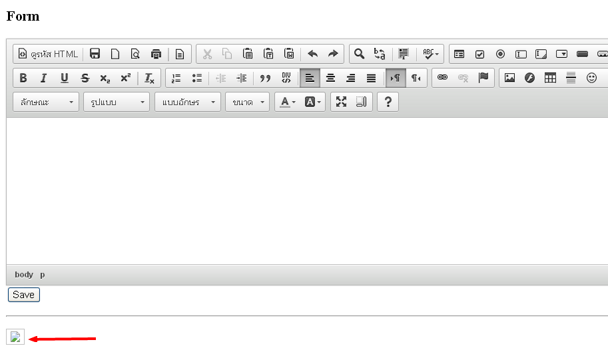Insert a form button element

pos(582,54)
